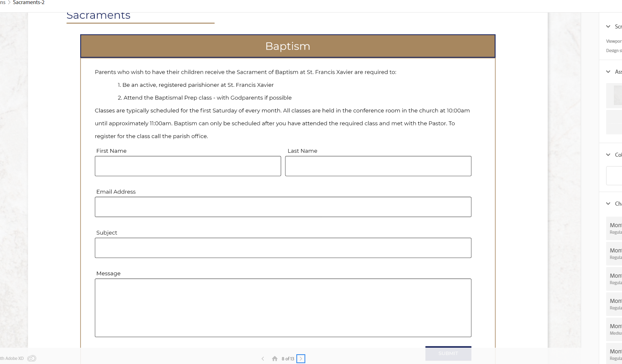Go to the previous artboard page
Viewport: 622px width, 364px height.
click(263, 359)
